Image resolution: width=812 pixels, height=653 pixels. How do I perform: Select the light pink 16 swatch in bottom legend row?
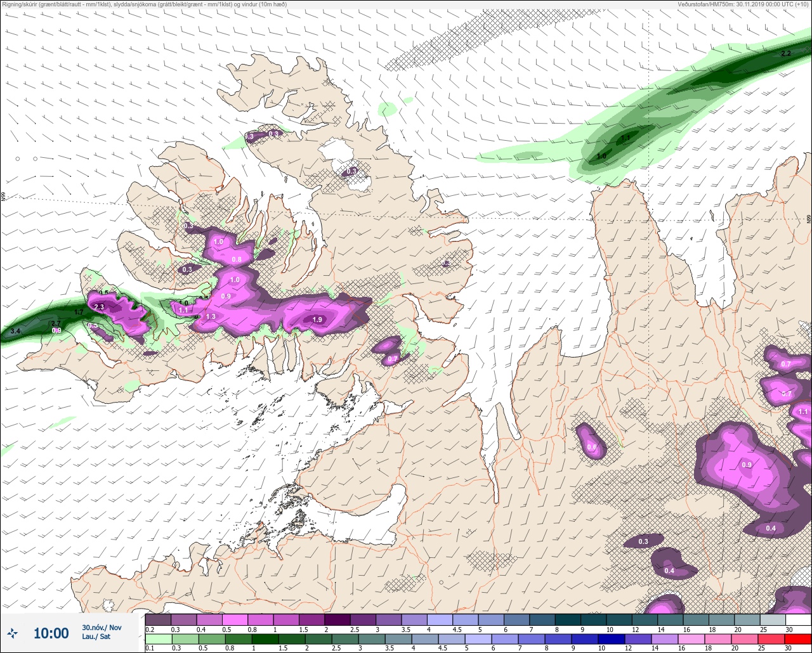pyautogui.click(x=691, y=638)
